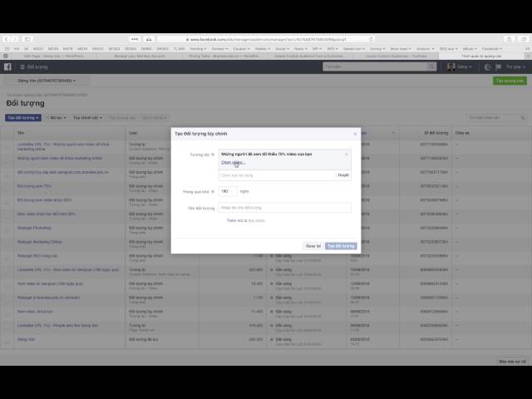
Task: Click the iCloud tabs icon
Action: pyautogui.click(x=149, y=39)
